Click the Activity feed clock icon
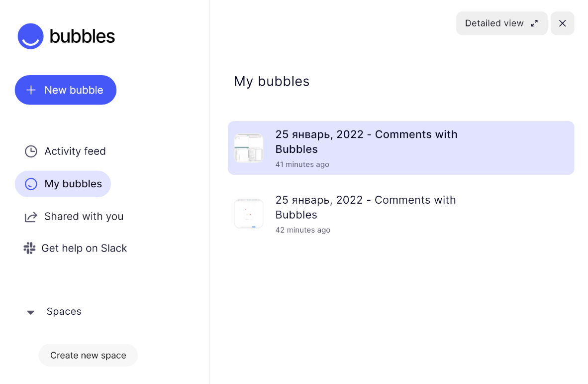Viewport: 588px width, 384px height. pos(31,151)
